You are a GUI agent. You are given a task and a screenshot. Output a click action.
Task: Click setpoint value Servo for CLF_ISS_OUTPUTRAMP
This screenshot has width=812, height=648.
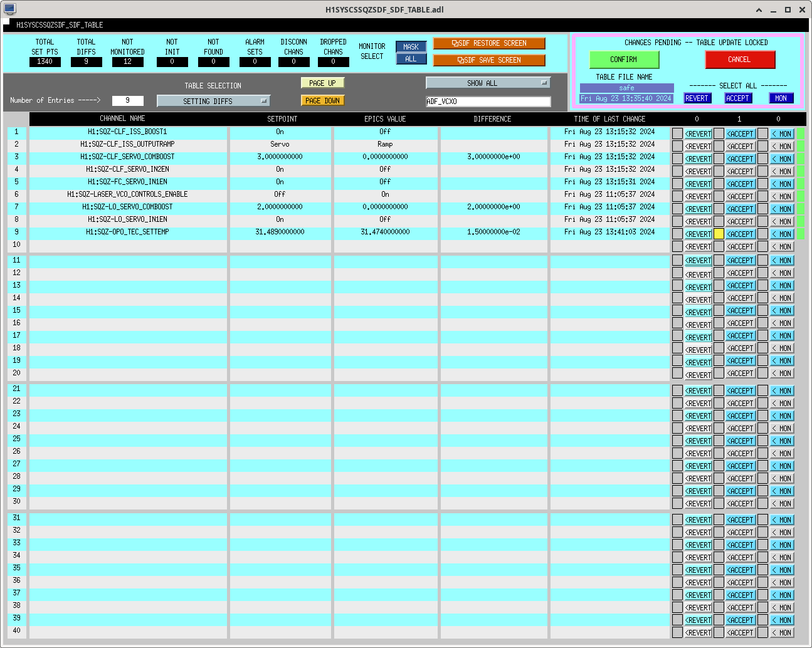(x=280, y=144)
